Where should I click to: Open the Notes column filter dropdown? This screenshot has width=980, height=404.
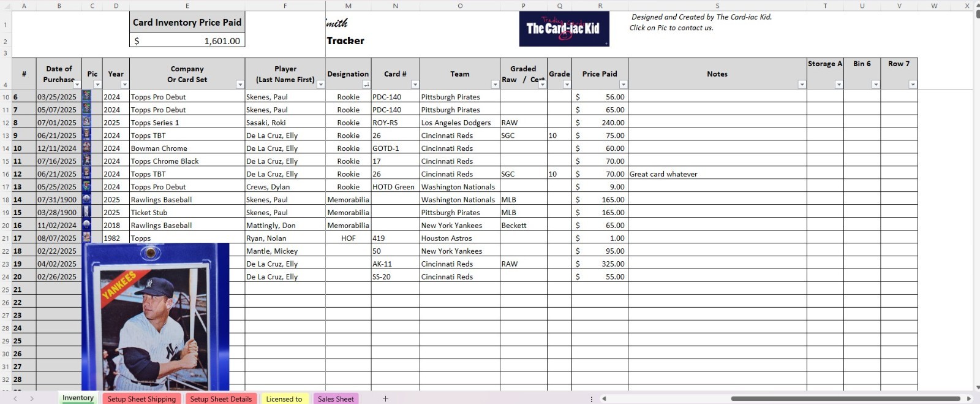[x=802, y=85]
